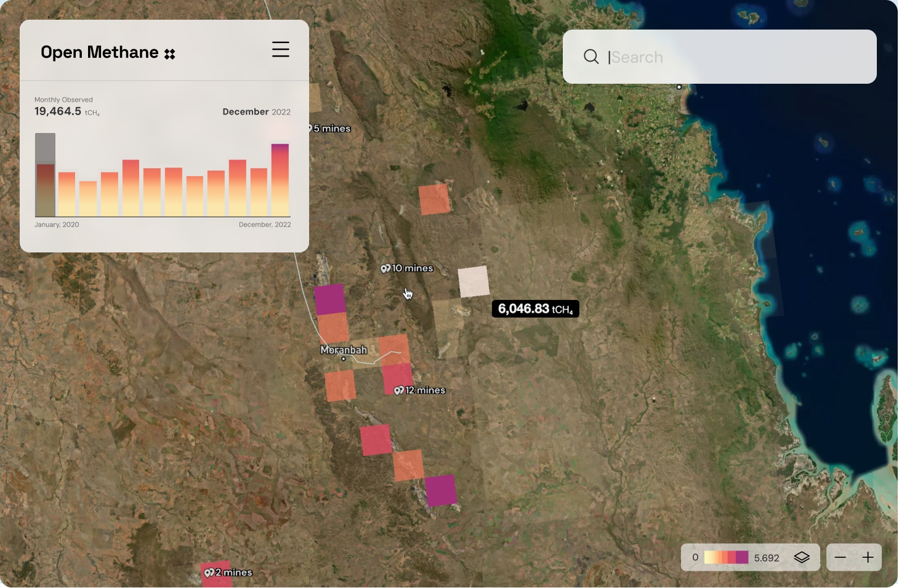Open the hamburger menu in Open Methane panel
This screenshot has height=588, width=899.
(280, 50)
